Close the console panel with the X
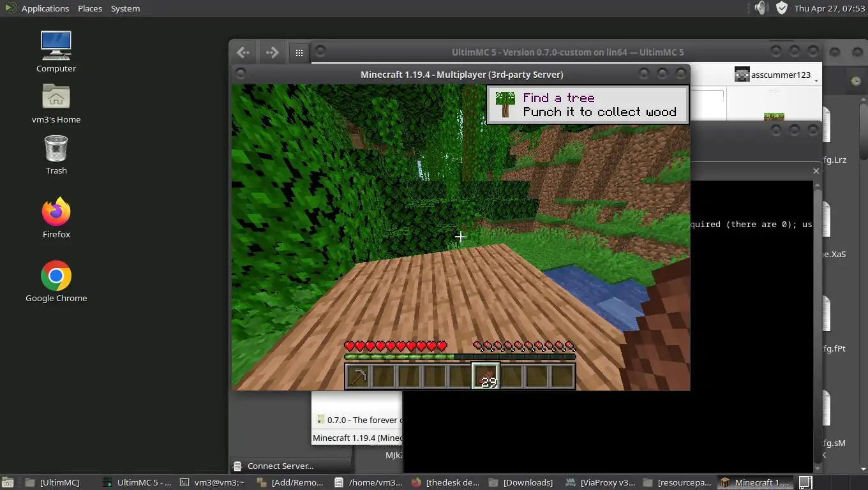 coord(816,170)
